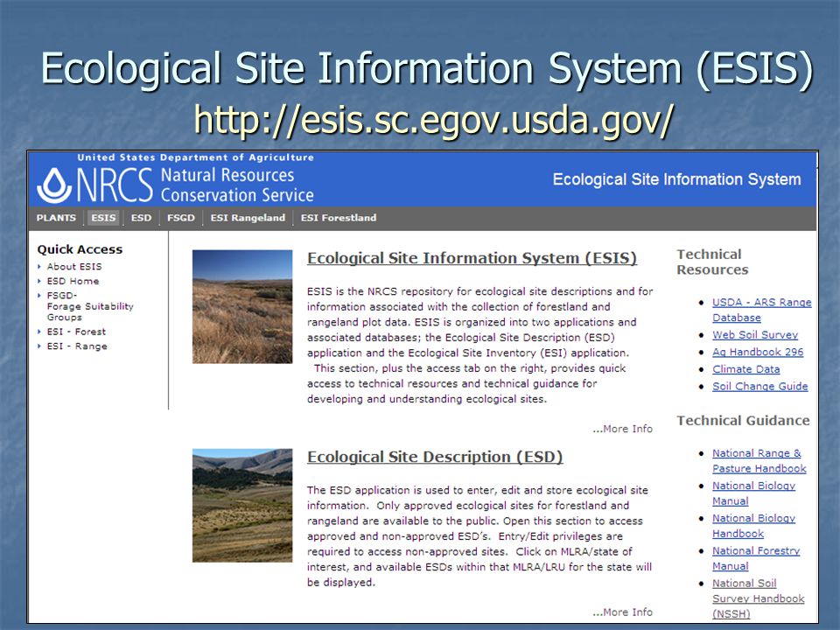Click the Natural Resources Conservation Service banner text
Image resolution: width=840 pixels, height=630 pixels.
237,185
